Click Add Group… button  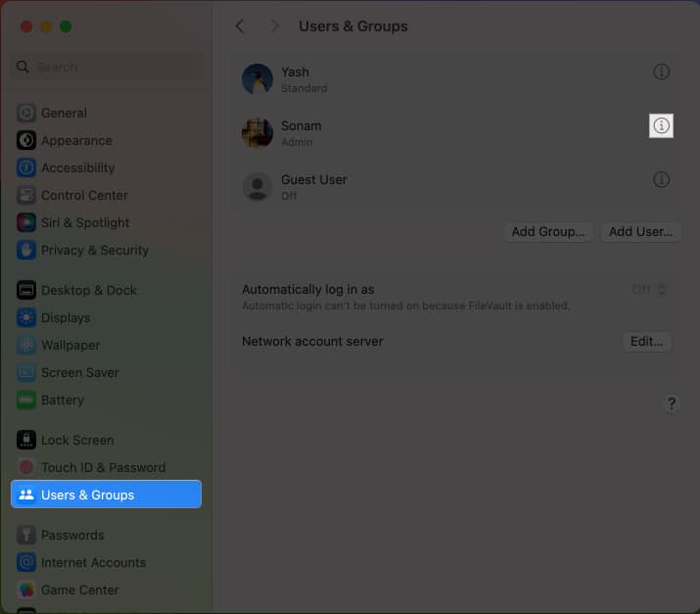click(x=548, y=232)
